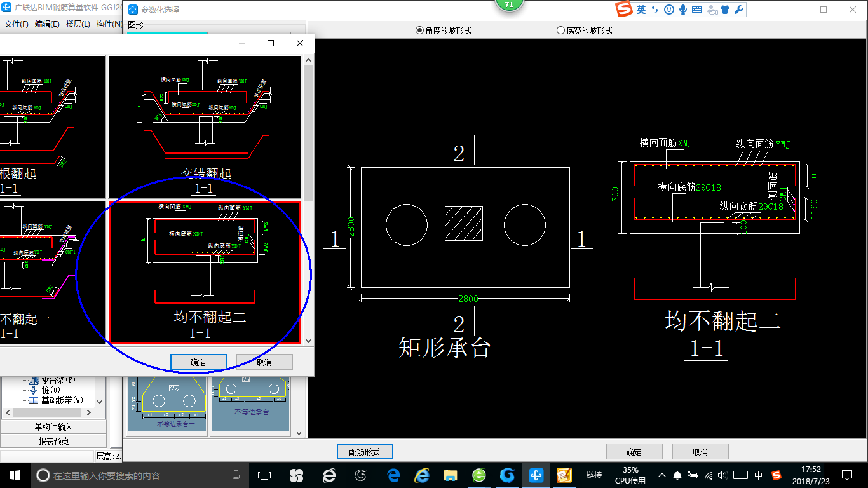Open the orange notepad taskbar app

[564, 475]
